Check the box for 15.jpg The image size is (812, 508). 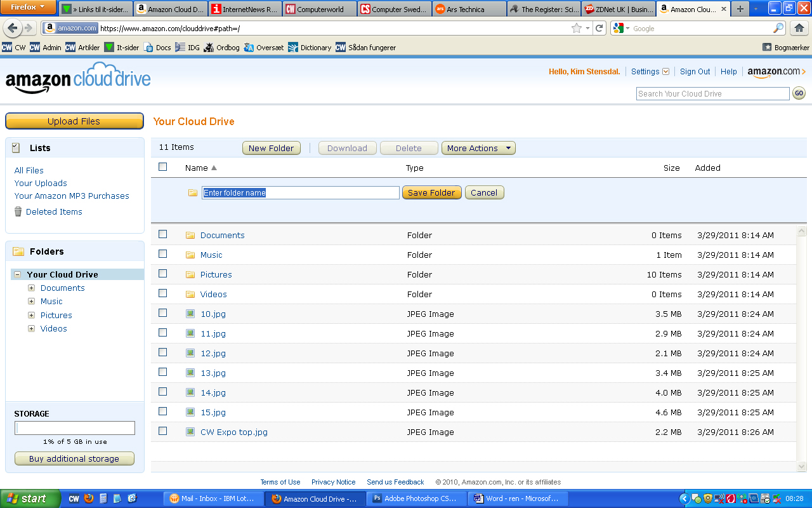(163, 411)
